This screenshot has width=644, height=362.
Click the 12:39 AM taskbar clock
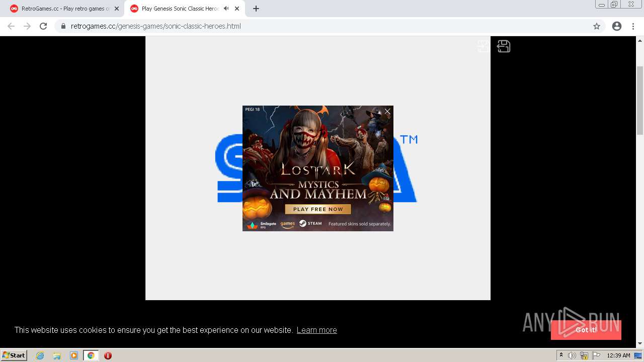click(618, 355)
